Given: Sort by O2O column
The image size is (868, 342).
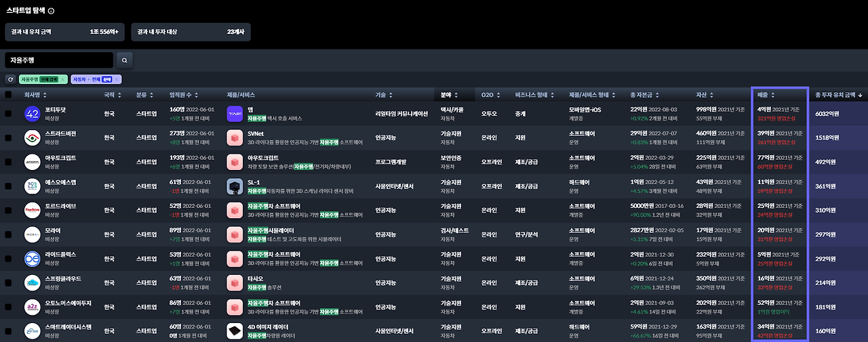Looking at the screenshot, I should [x=490, y=95].
